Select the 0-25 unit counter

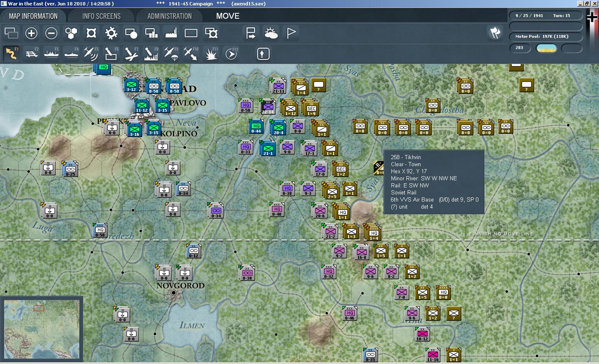click(x=70, y=170)
